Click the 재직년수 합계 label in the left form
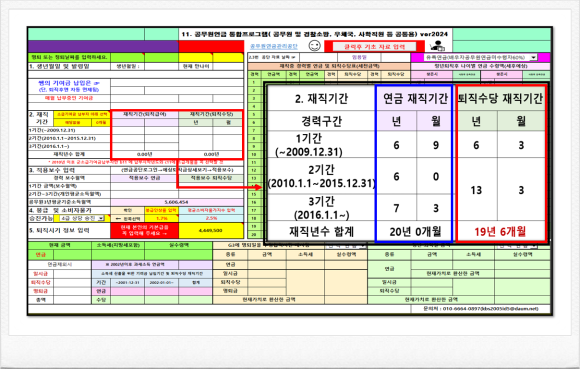The height and width of the screenshot is (369, 580). click(x=69, y=154)
